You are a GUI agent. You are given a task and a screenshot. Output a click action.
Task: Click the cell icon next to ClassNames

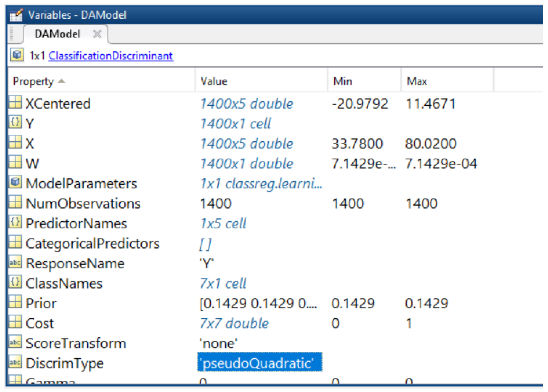coord(15,282)
